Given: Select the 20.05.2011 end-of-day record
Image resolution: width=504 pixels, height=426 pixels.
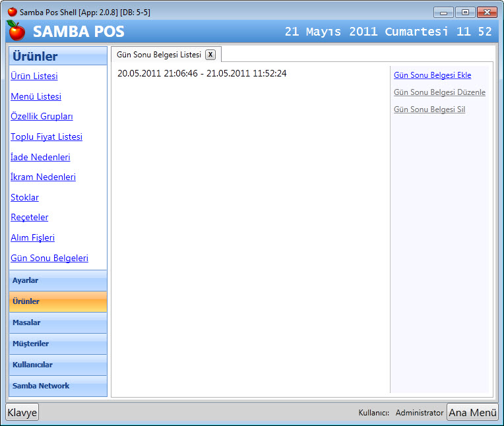Looking at the screenshot, I should [x=202, y=73].
